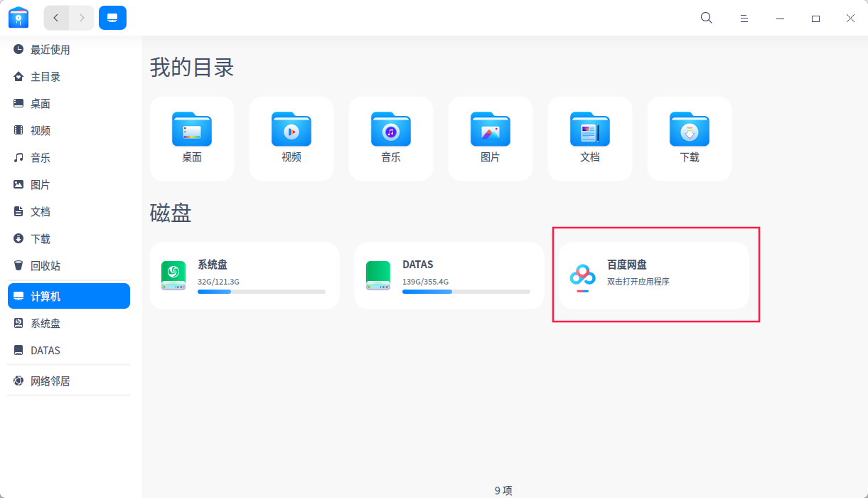The image size is (868, 498).
Task: Open DATAS from the sidebar
Action: click(x=69, y=351)
